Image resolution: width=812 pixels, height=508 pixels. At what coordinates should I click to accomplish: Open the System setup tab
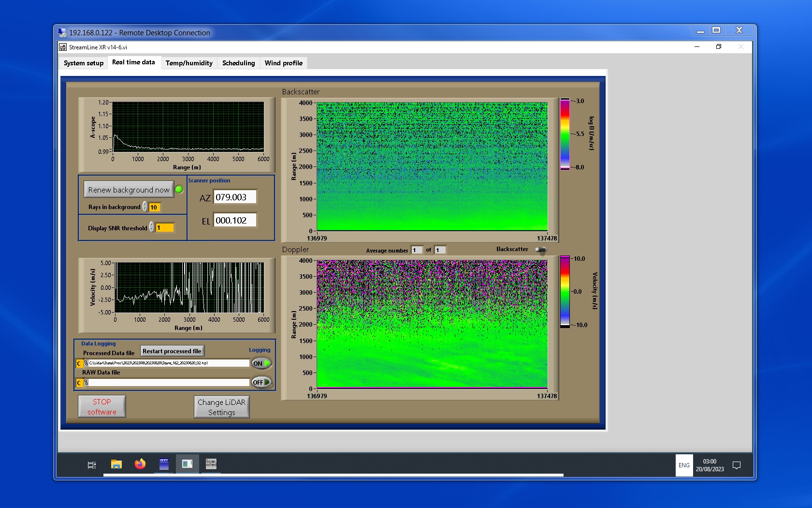pyautogui.click(x=84, y=63)
